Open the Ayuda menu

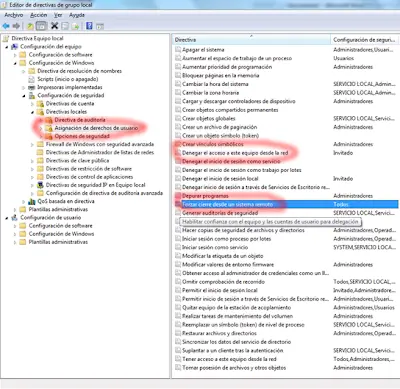click(77, 15)
